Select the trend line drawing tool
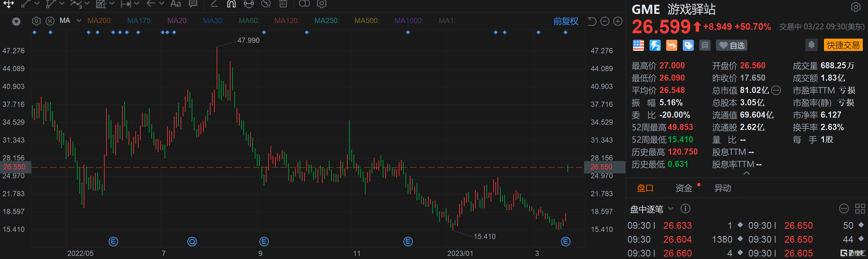Screen dimensions: 868x259 point(26,4)
